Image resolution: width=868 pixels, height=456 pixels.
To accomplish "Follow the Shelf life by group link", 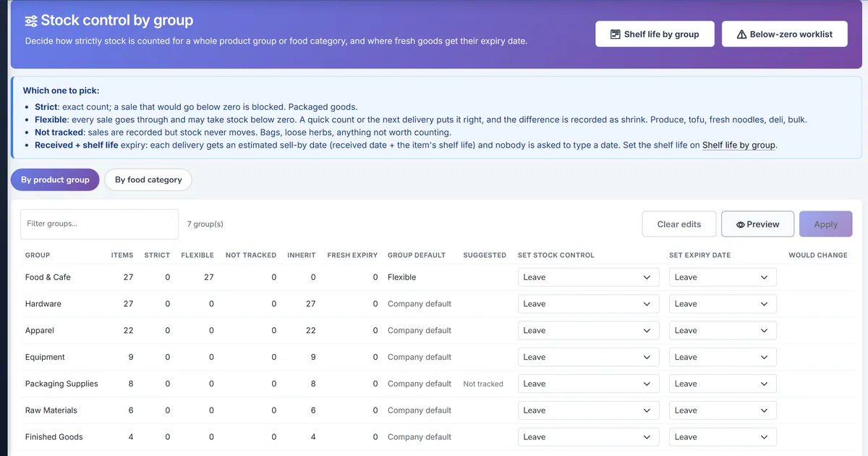I will point(739,145).
